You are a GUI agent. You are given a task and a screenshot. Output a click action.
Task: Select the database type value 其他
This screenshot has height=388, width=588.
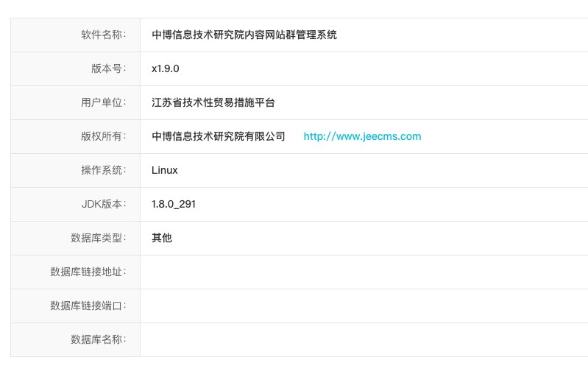162,238
